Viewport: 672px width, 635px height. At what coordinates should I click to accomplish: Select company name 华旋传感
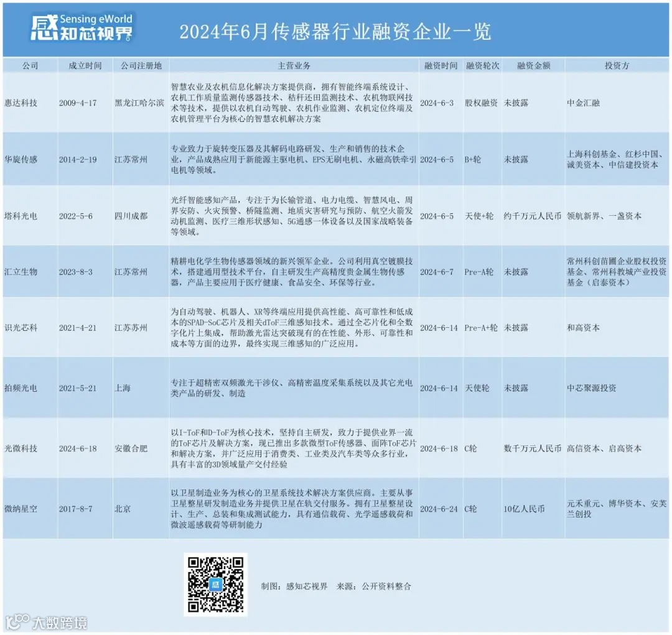pos(21,159)
